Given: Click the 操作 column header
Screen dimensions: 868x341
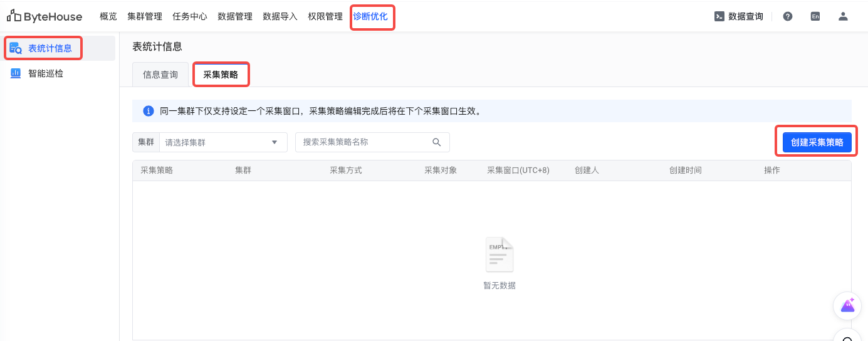Looking at the screenshot, I should [772, 170].
